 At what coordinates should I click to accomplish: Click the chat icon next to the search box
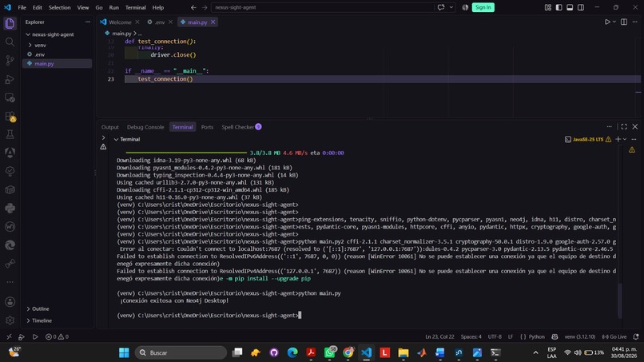tap(441, 7)
